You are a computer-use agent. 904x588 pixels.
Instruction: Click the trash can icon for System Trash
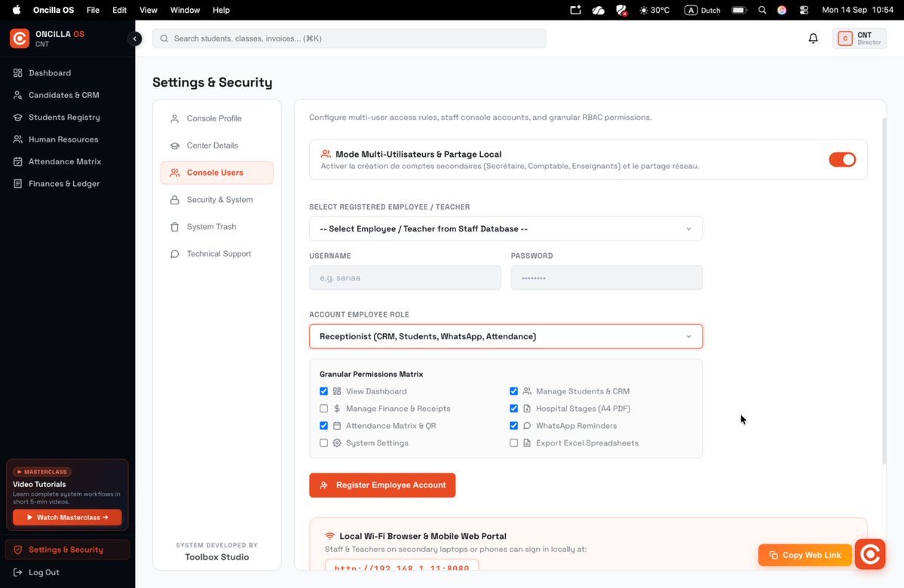click(x=175, y=227)
